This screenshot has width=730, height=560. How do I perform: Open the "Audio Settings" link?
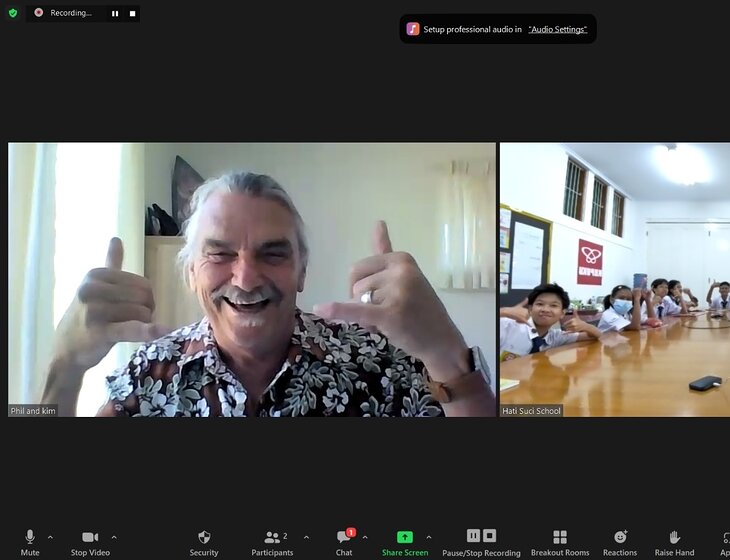[x=557, y=29]
